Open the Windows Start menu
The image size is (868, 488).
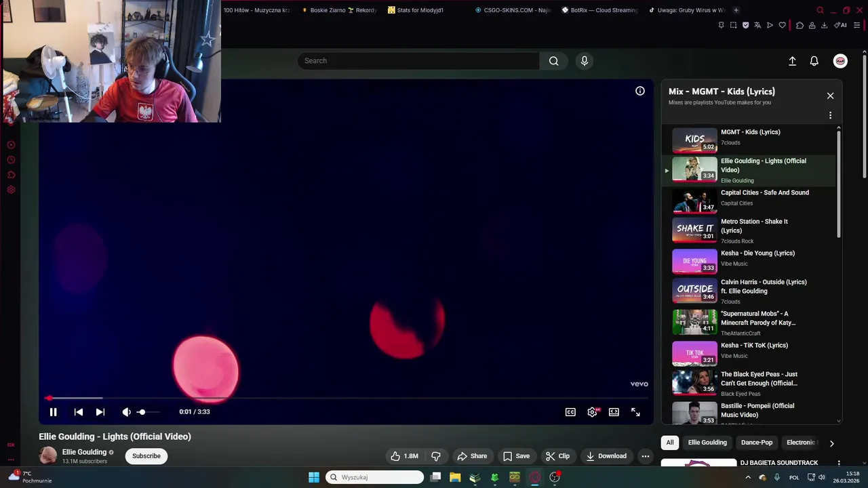point(314,477)
